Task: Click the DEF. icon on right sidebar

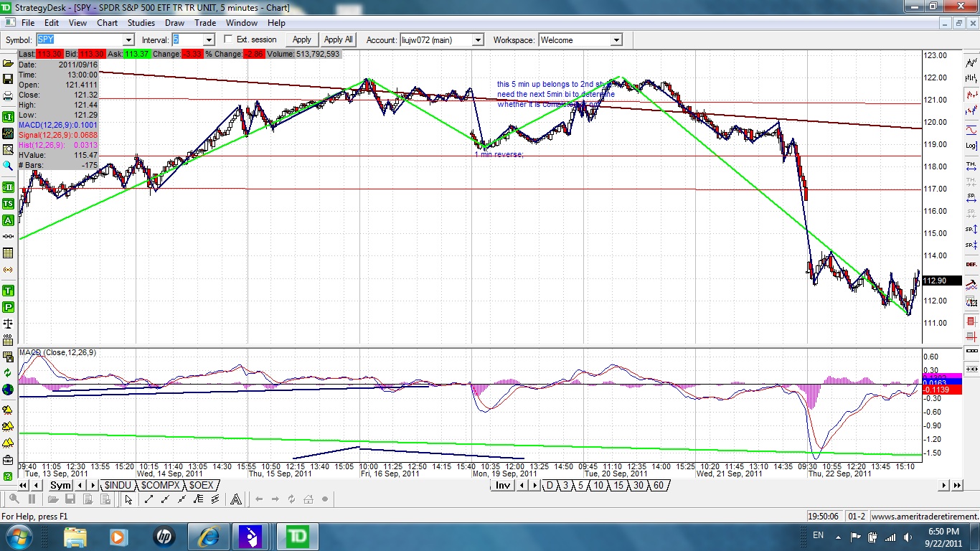Action: [971, 264]
